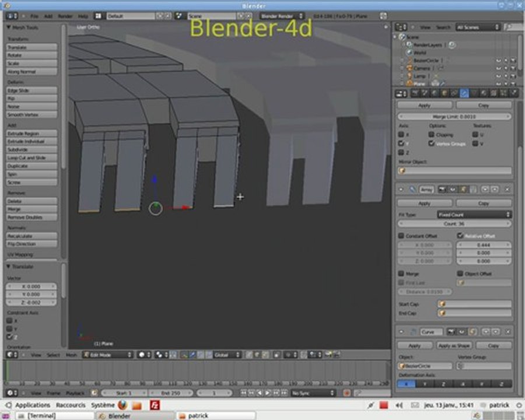Viewport: 525px width, 420px height.
Task: Click the Firefox launcher in the panel
Action: [123, 405]
